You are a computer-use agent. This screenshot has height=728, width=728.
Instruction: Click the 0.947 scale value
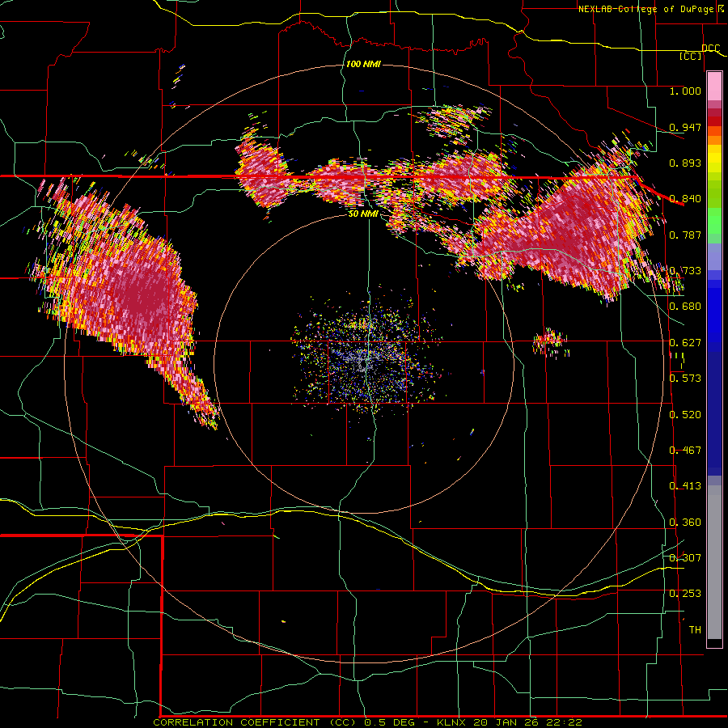click(685, 127)
